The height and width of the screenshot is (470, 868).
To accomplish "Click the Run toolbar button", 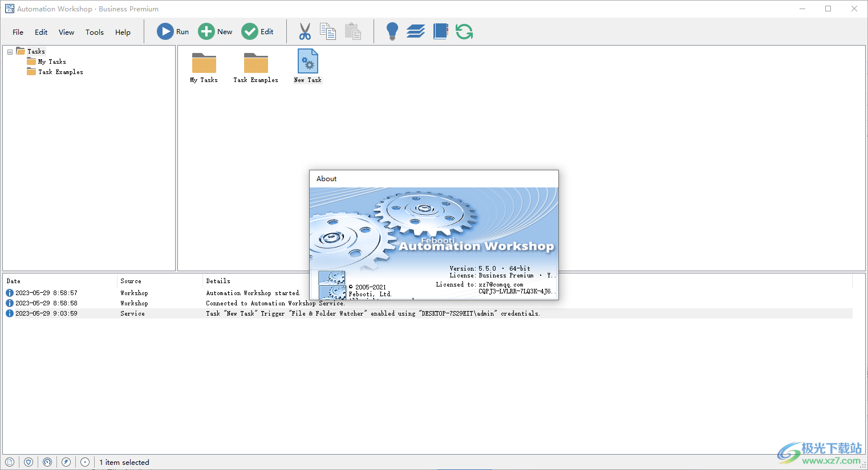I will click(173, 31).
